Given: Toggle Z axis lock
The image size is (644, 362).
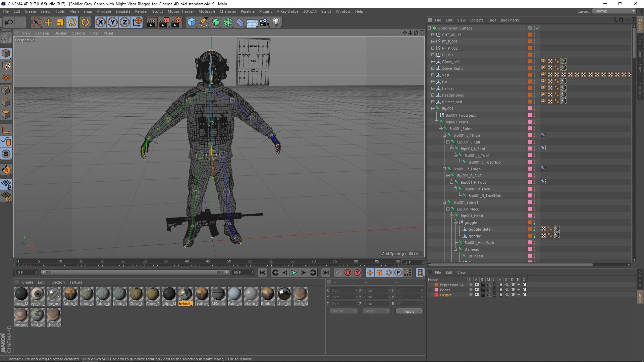Looking at the screenshot, I should [x=125, y=22].
